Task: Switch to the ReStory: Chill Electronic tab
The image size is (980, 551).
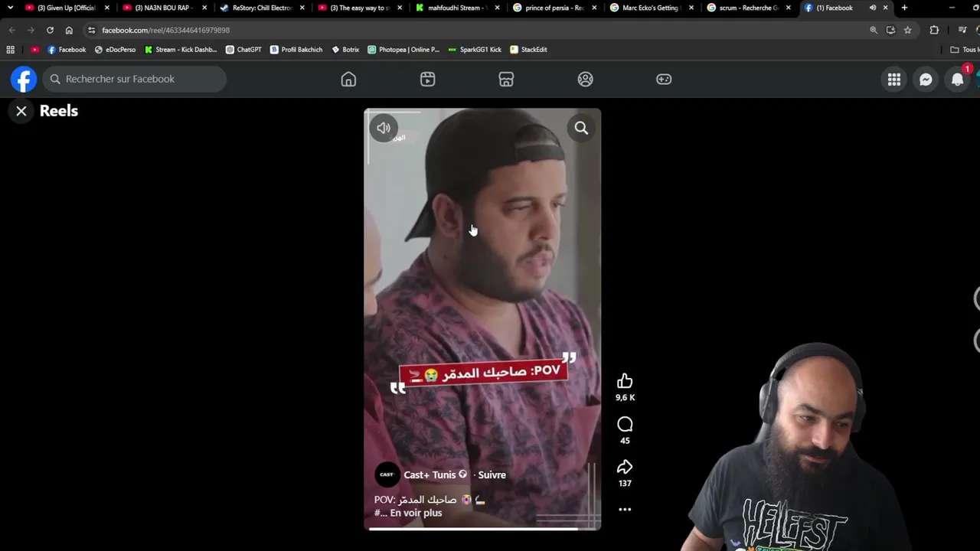Action: coord(262,8)
